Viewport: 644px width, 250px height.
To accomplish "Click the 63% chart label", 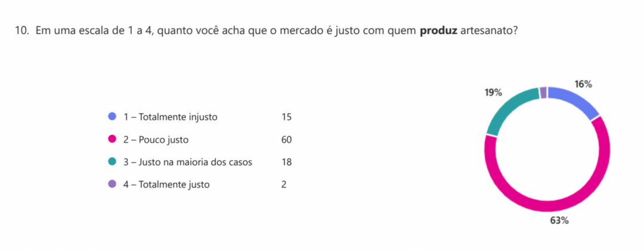I will click(559, 221).
